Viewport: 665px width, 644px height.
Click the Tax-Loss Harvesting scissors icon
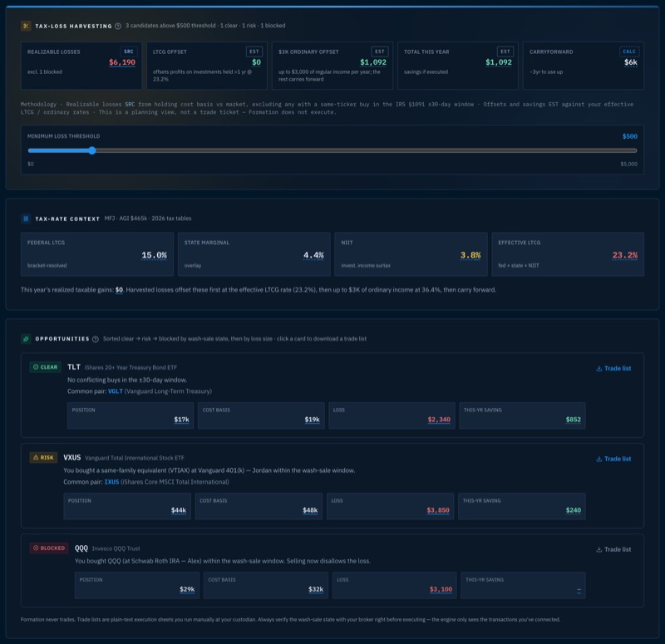(26, 26)
